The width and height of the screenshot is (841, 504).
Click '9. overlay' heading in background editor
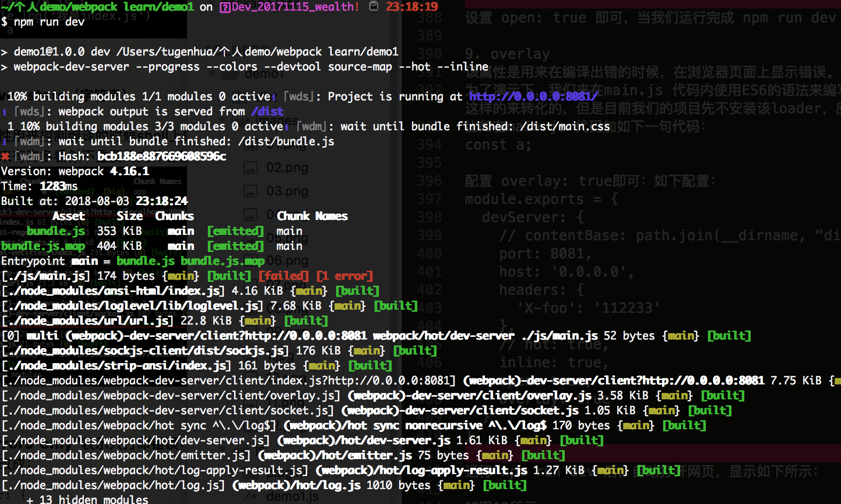click(507, 54)
